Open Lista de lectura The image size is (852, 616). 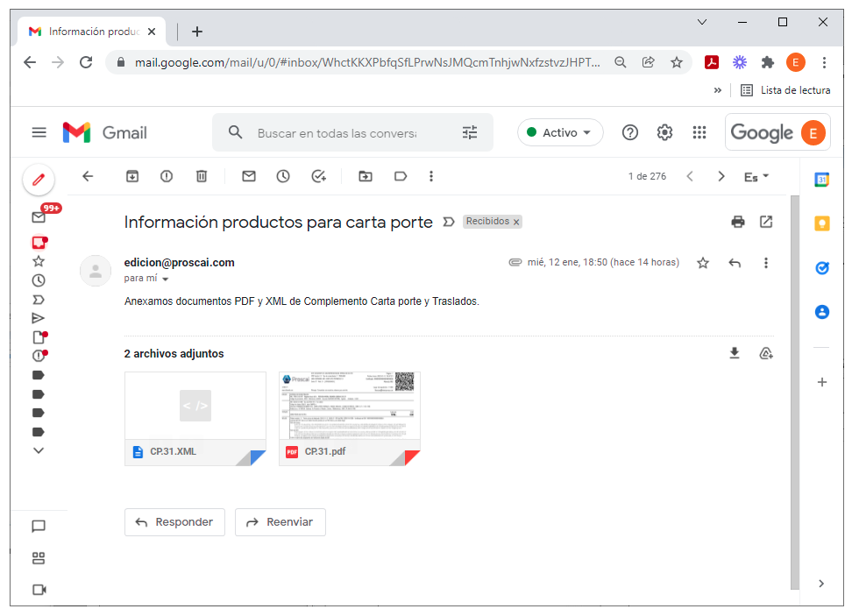[x=785, y=90]
